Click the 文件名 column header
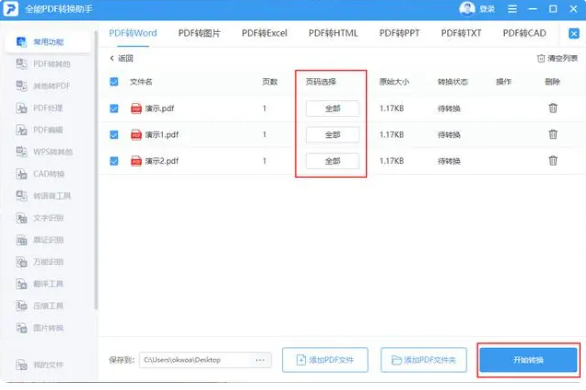Screen dimensions: 586x390 click(141, 82)
